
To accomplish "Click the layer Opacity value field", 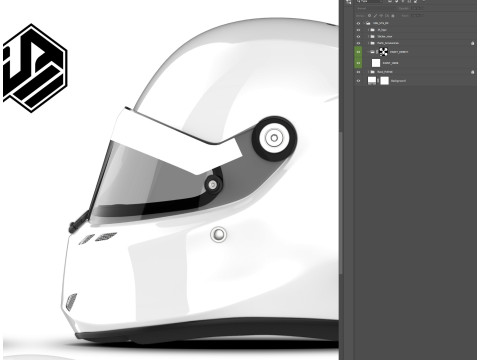I will click(417, 8).
